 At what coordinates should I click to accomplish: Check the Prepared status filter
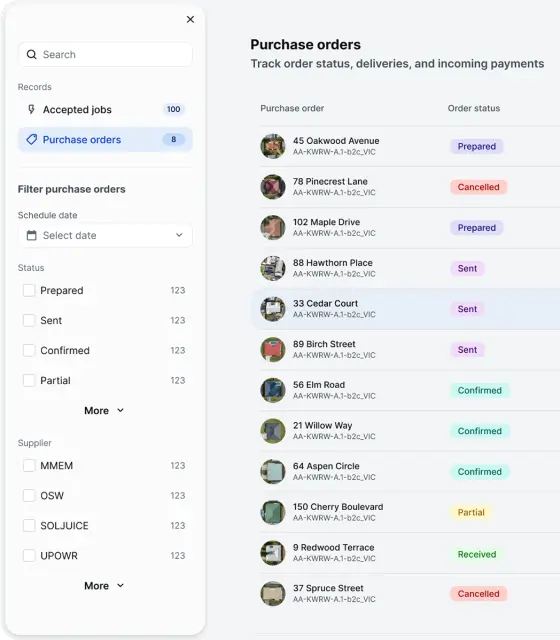click(29, 290)
